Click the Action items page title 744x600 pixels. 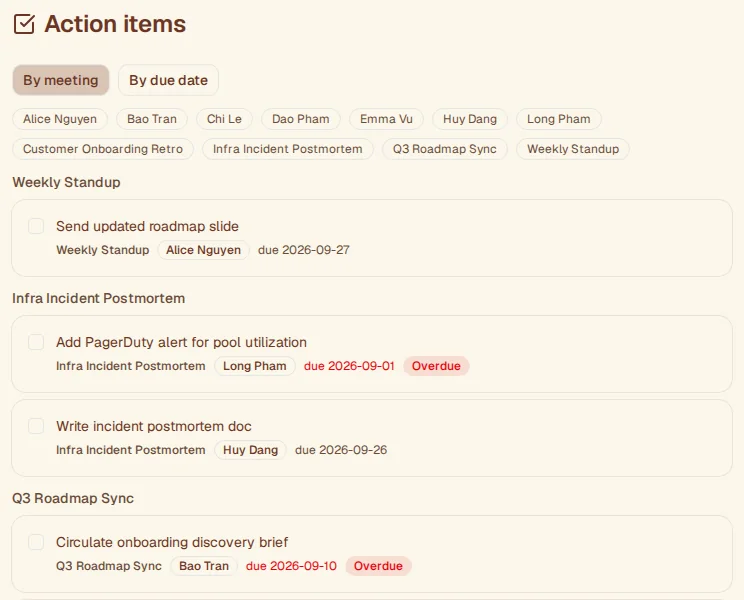click(115, 24)
